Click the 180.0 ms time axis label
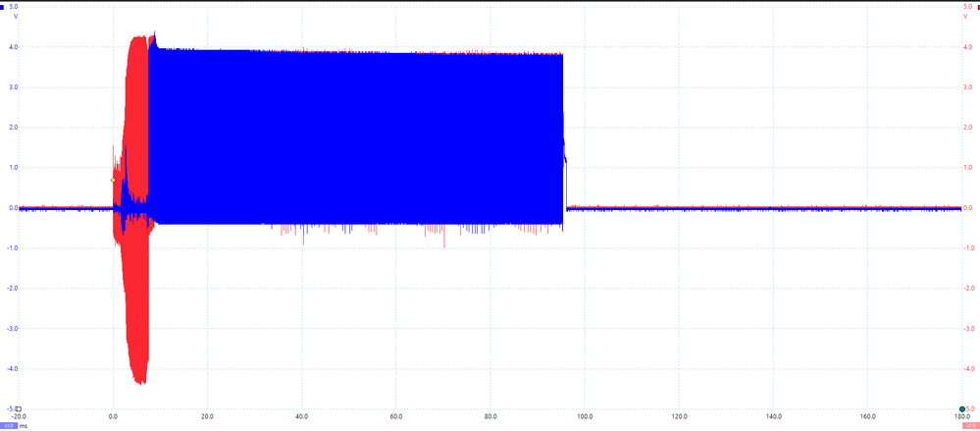This screenshot has height=432, width=980. (x=962, y=415)
